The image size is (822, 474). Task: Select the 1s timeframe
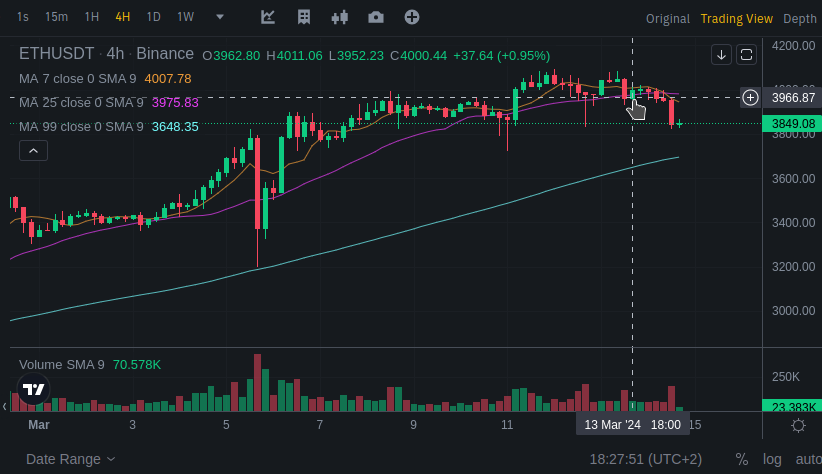(x=23, y=17)
